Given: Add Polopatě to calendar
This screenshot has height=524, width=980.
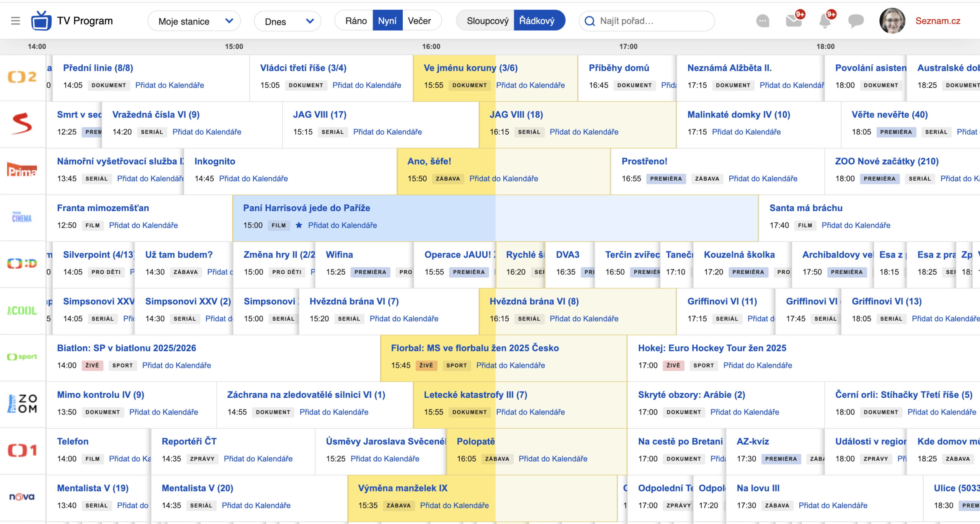Looking at the screenshot, I should click(x=553, y=459).
